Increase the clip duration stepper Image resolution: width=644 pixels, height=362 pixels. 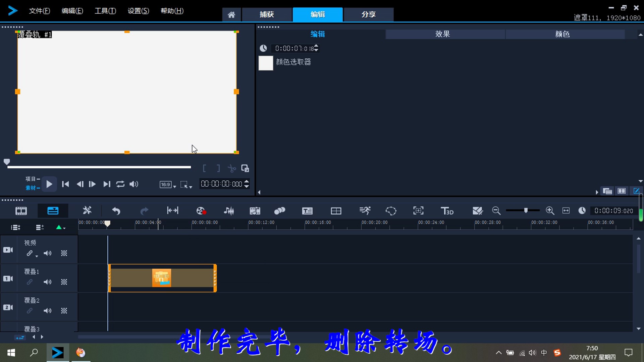tap(316, 46)
